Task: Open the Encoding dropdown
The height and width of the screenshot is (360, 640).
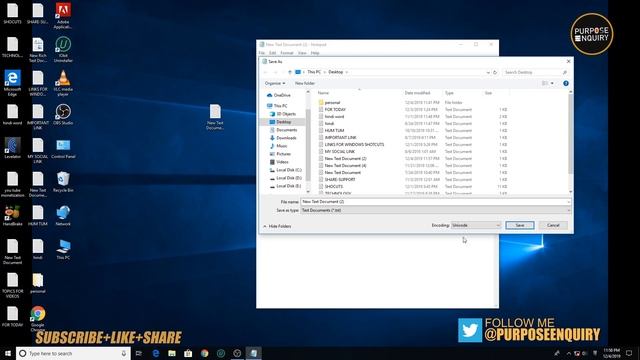Action: (x=476, y=225)
